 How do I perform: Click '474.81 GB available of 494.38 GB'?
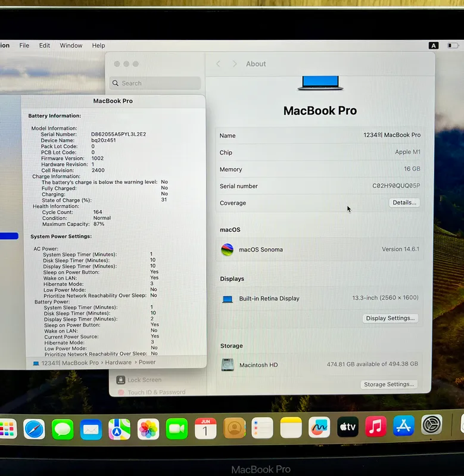pyautogui.click(x=372, y=364)
